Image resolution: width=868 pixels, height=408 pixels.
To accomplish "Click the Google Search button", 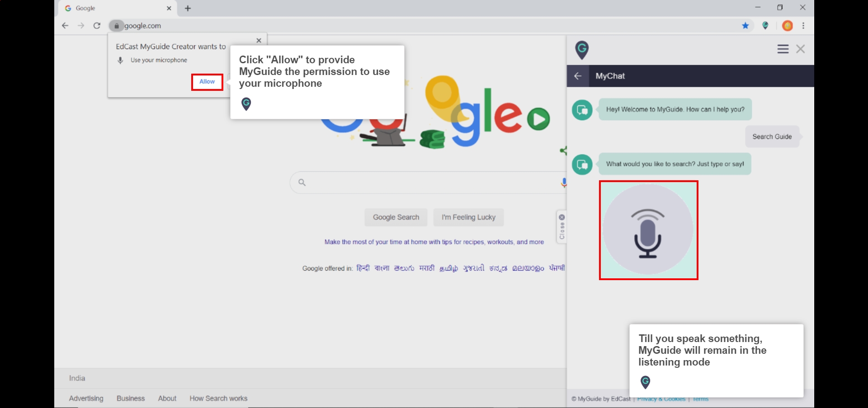I will 396,217.
